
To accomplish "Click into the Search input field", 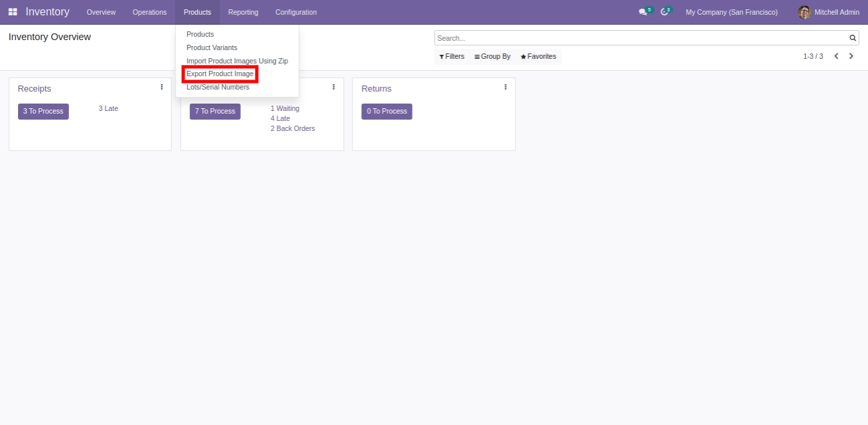I will pos(641,38).
